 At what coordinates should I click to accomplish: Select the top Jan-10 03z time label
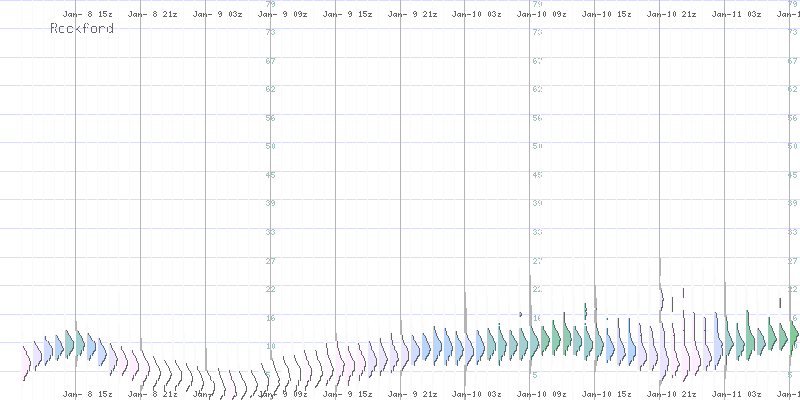click(x=477, y=15)
